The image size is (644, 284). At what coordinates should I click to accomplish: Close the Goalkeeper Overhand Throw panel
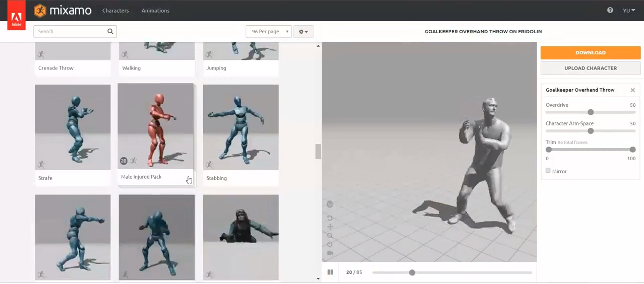pyautogui.click(x=632, y=90)
